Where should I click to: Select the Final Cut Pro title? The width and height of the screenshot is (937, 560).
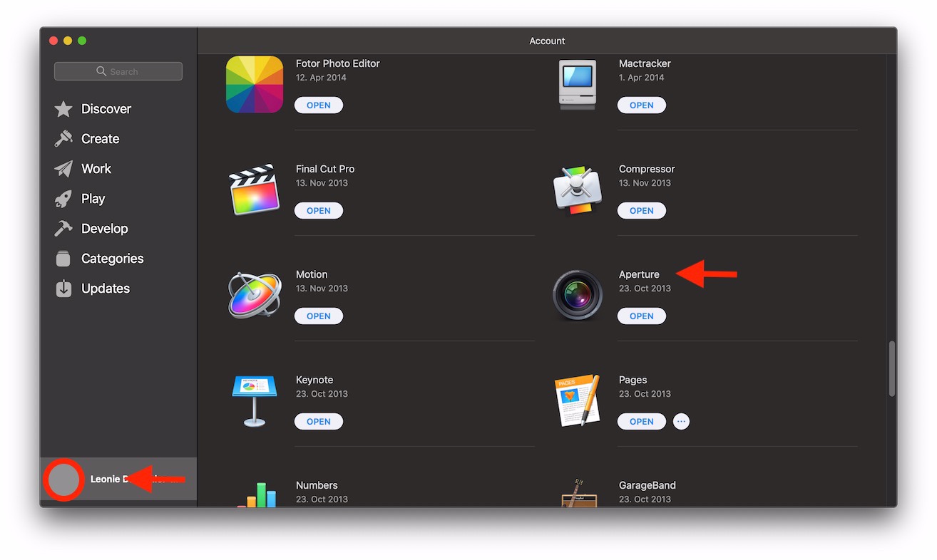(x=325, y=169)
